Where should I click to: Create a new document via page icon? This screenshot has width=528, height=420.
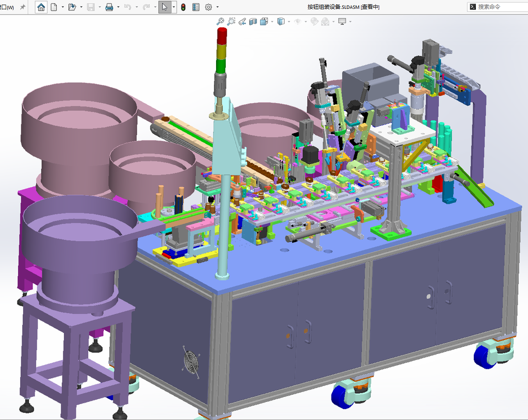pyautogui.click(x=54, y=7)
